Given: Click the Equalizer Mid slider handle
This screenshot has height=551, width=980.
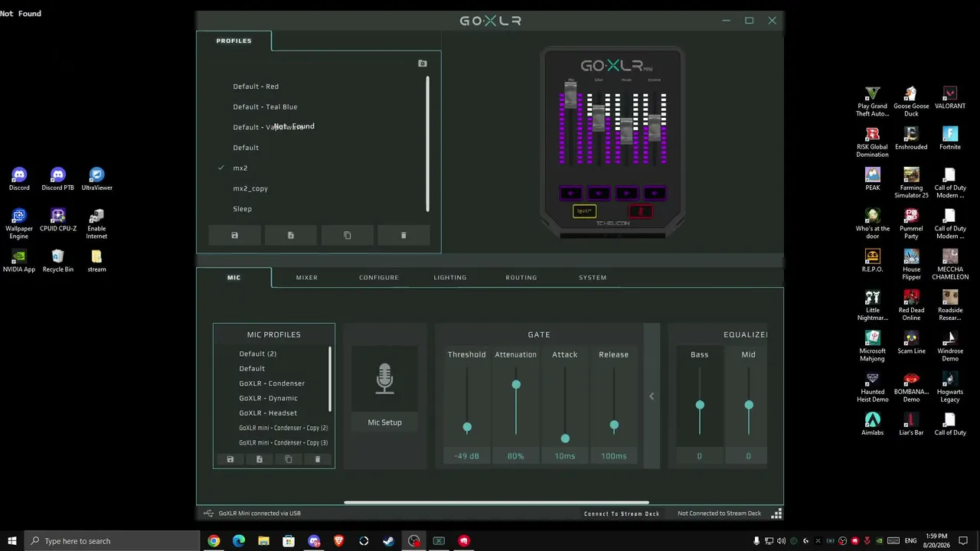Looking at the screenshot, I should tap(749, 405).
